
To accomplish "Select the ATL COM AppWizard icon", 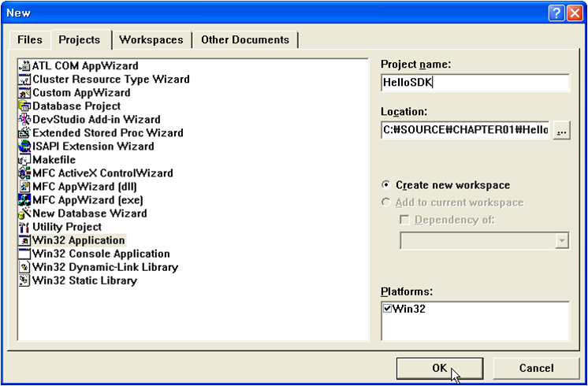I will pyautogui.click(x=24, y=66).
